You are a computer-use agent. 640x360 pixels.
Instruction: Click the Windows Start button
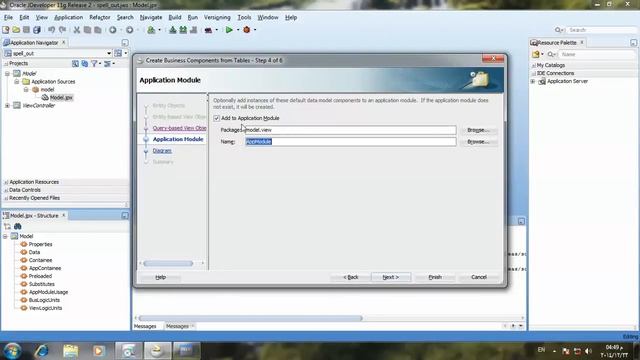coord(12,351)
